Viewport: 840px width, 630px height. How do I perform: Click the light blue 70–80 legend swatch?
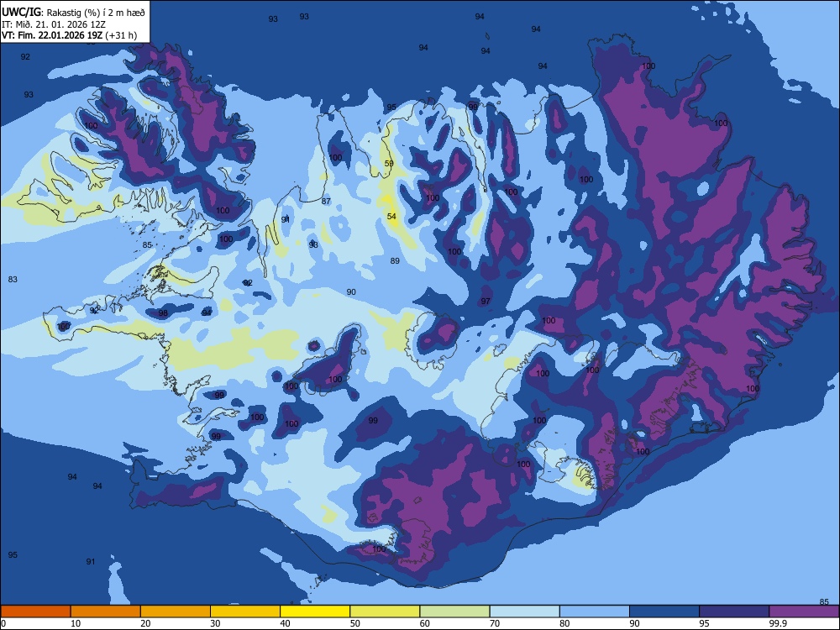524,612
